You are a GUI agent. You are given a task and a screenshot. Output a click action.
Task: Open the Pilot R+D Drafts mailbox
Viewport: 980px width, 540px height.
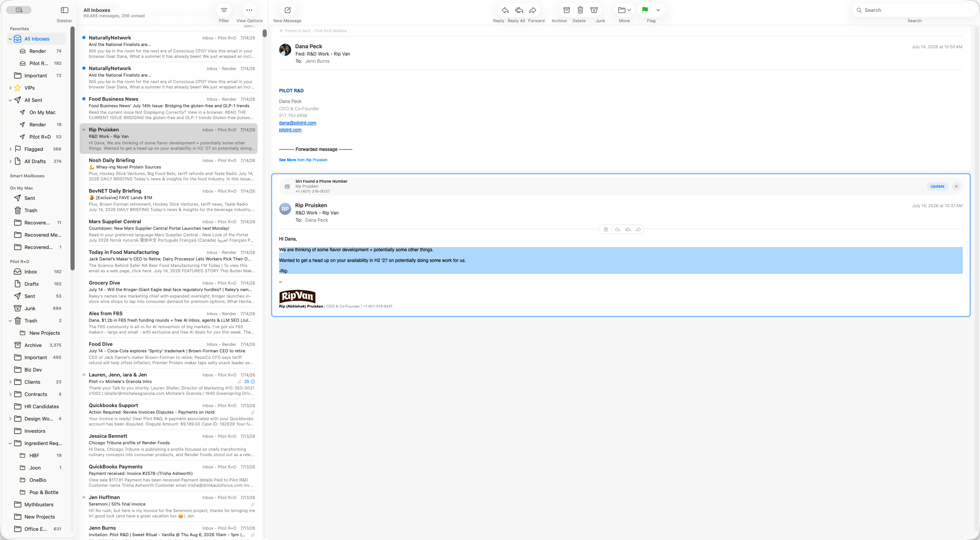pos(37,284)
